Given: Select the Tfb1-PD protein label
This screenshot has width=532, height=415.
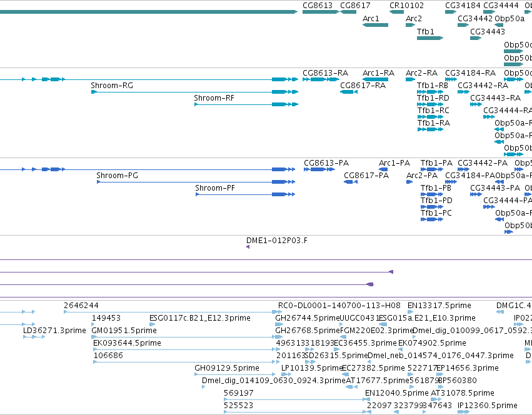Looking at the screenshot, I should 436,201.
